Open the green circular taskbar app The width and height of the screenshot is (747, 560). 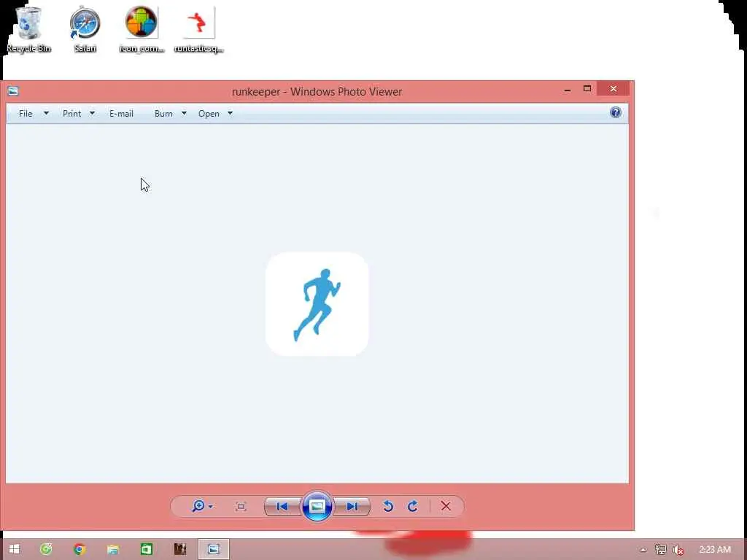(x=46, y=549)
